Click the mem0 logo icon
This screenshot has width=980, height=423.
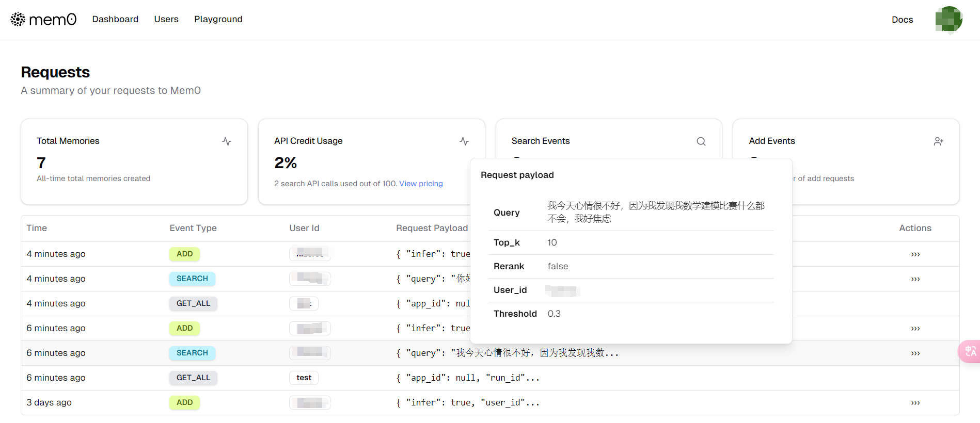click(x=18, y=19)
